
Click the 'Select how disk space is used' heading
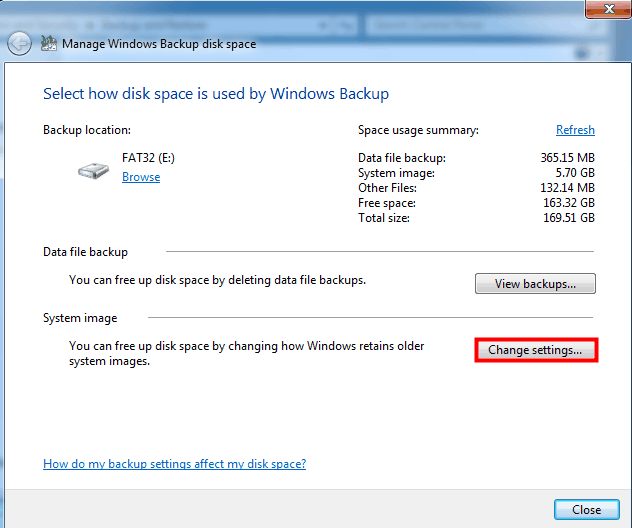coord(216,94)
